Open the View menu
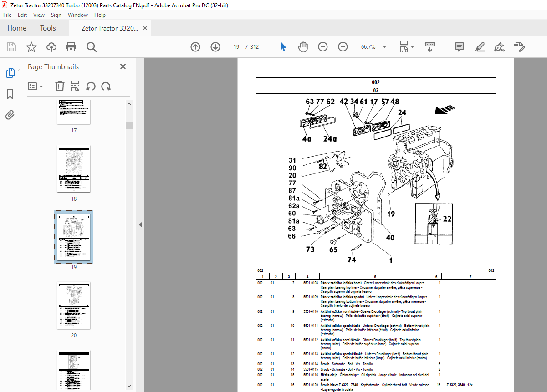The height and width of the screenshot is (392, 547). [x=39, y=15]
